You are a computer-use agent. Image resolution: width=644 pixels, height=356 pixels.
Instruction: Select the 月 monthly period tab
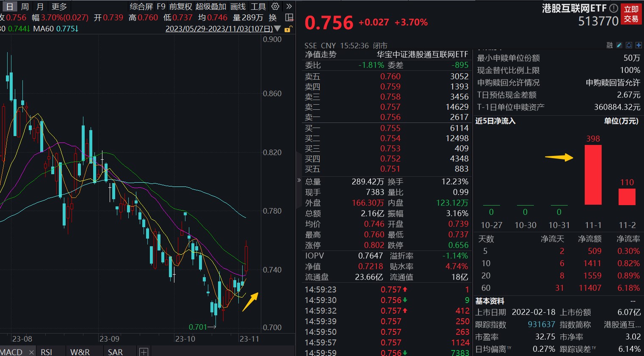click(x=40, y=6)
